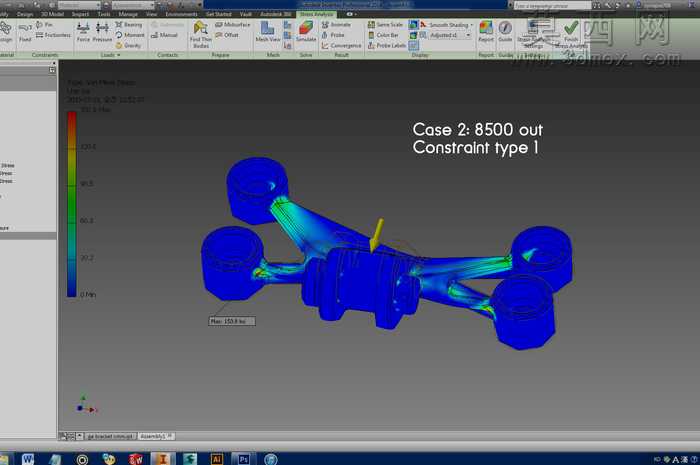The width and height of the screenshot is (700, 465).
Task: Switch to the Assembly1 document tab
Action: (x=156, y=436)
